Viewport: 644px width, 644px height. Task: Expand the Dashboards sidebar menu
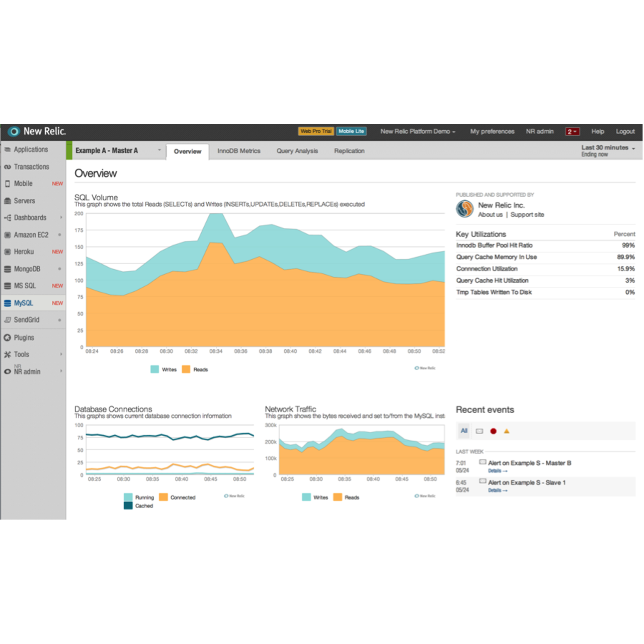[31, 217]
